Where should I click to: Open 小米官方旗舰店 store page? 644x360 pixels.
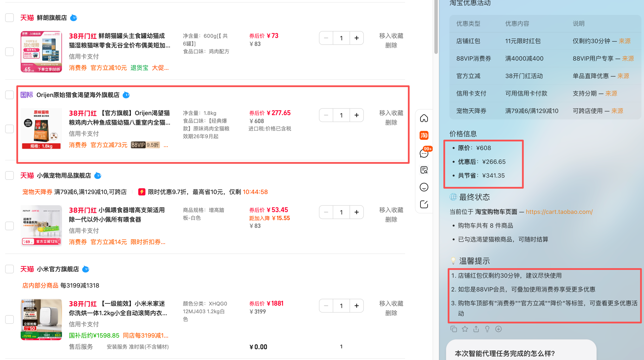(x=58, y=269)
